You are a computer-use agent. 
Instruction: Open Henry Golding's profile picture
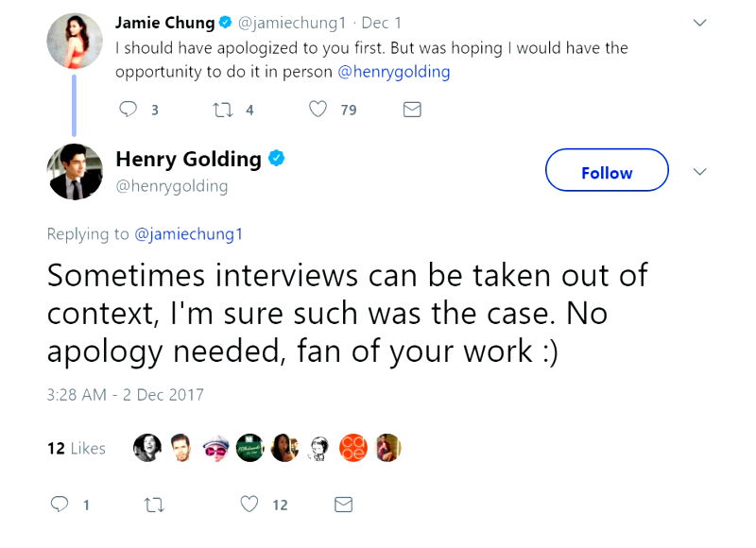click(74, 172)
